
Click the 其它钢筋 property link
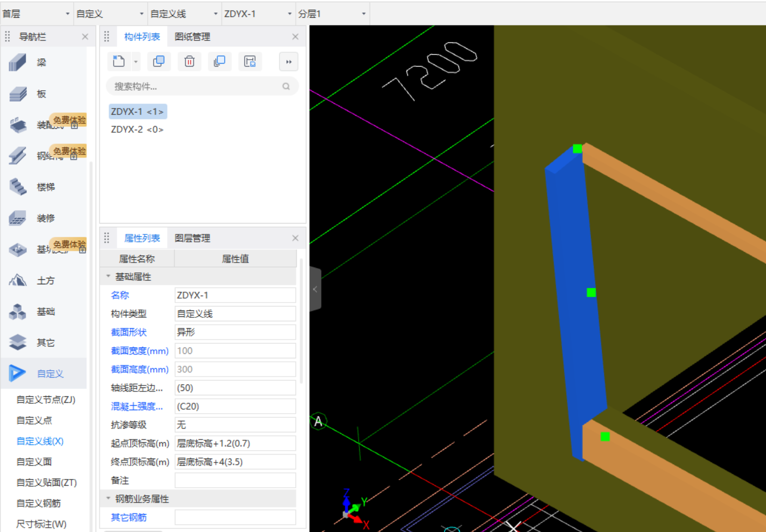coord(129,517)
